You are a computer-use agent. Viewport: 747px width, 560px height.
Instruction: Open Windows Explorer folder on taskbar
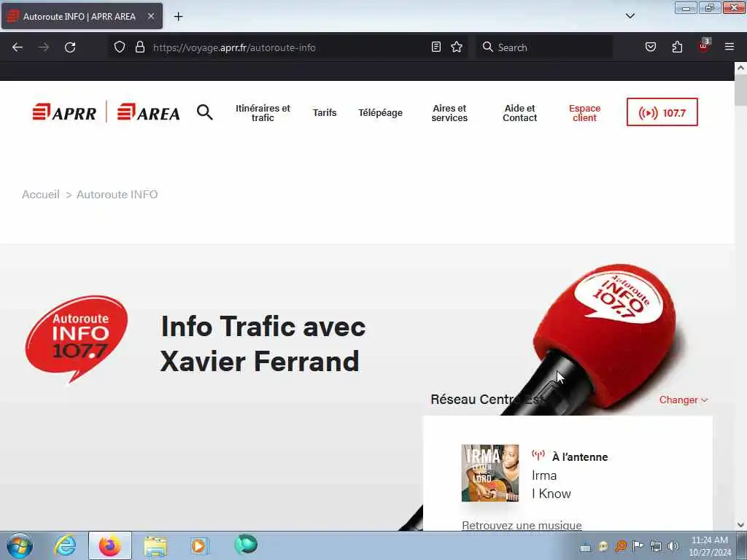point(155,545)
